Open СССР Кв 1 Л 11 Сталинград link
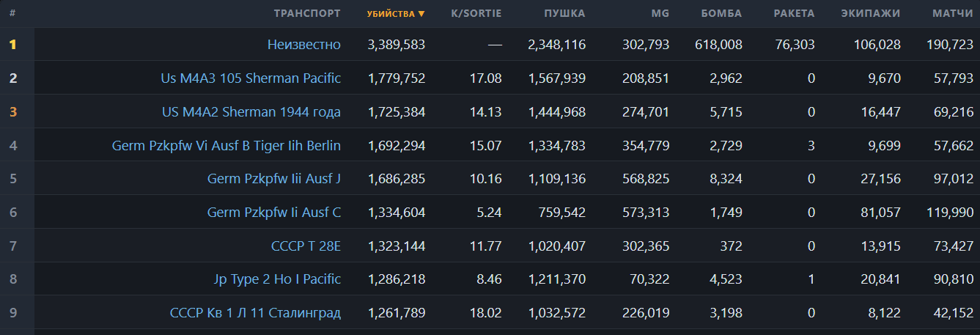980x335 pixels. pyautogui.click(x=255, y=313)
